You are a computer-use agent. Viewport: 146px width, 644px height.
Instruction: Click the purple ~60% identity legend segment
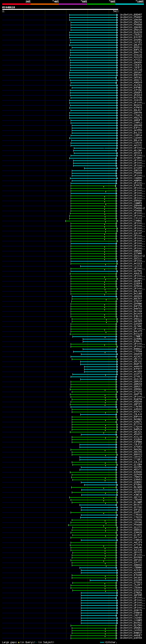coord(73,4)
